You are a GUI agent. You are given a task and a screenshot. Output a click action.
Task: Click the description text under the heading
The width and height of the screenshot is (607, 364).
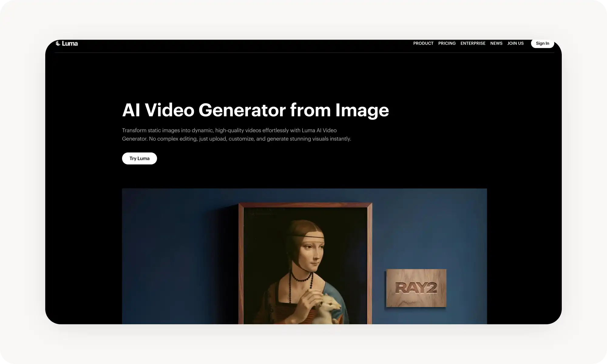[236, 134]
